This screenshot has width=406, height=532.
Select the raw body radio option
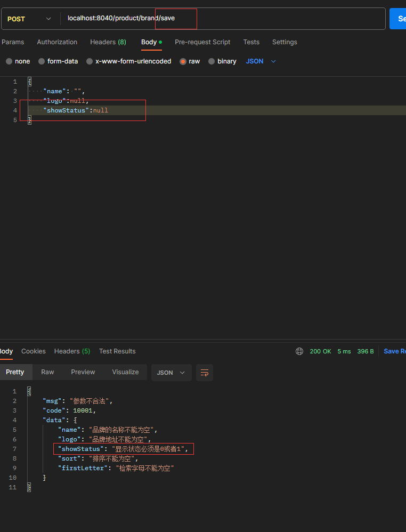tap(183, 61)
